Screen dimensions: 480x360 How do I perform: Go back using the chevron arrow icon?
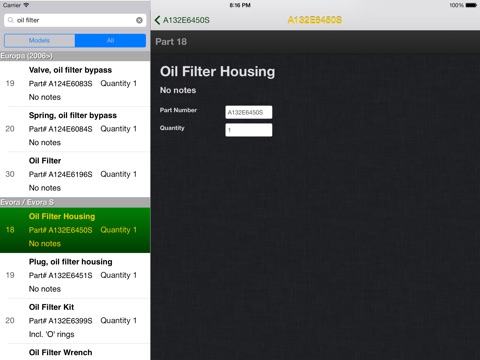click(x=157, y=20)
